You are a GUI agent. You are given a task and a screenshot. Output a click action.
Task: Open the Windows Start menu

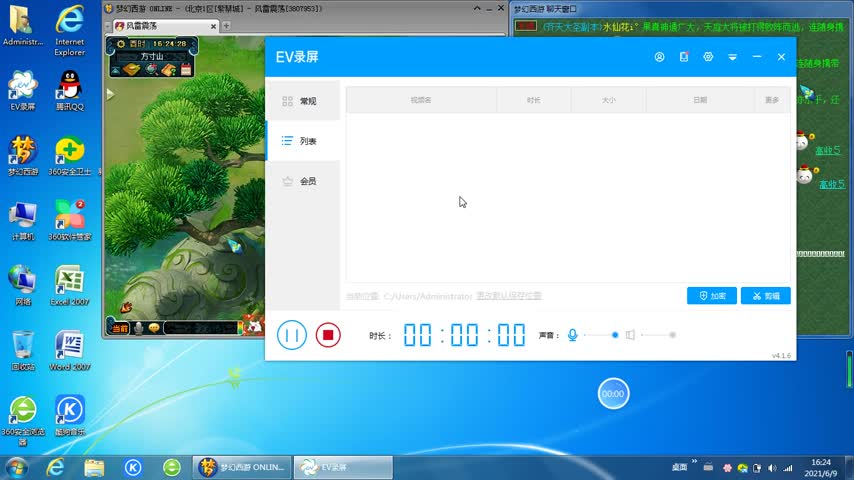(x=16, y=467)
